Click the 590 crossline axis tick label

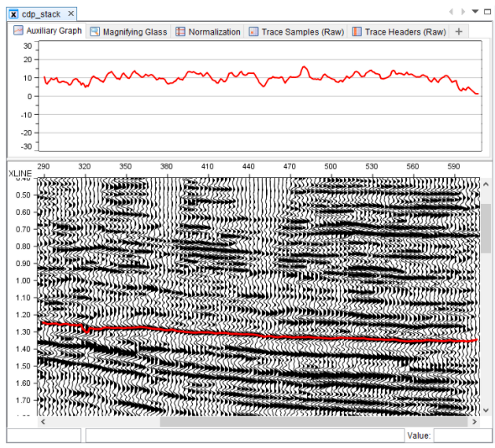pos(453,166)
